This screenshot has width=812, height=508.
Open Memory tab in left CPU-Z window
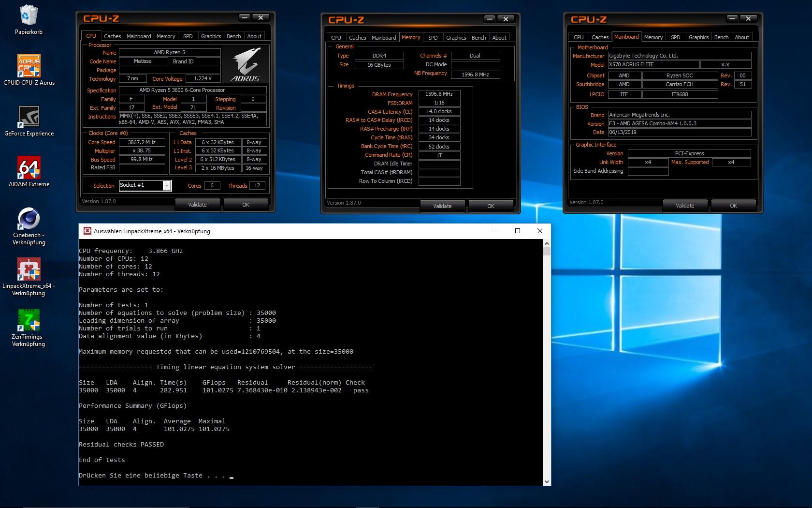click(166, 36)
